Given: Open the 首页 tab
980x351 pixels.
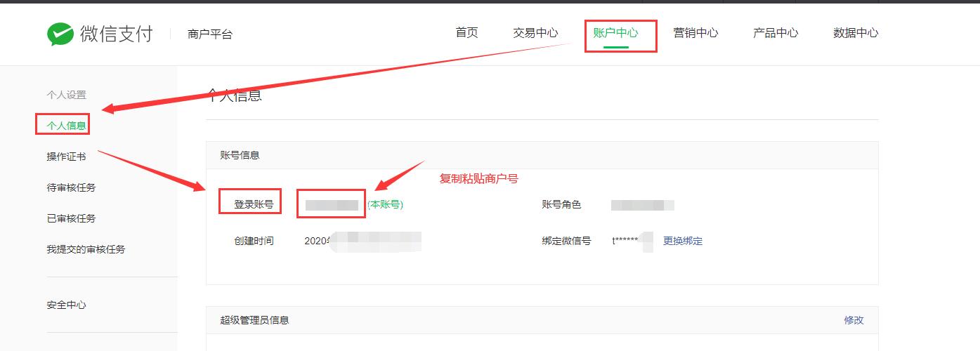Looking at the screenshot, I should click(x=466, y=33).
